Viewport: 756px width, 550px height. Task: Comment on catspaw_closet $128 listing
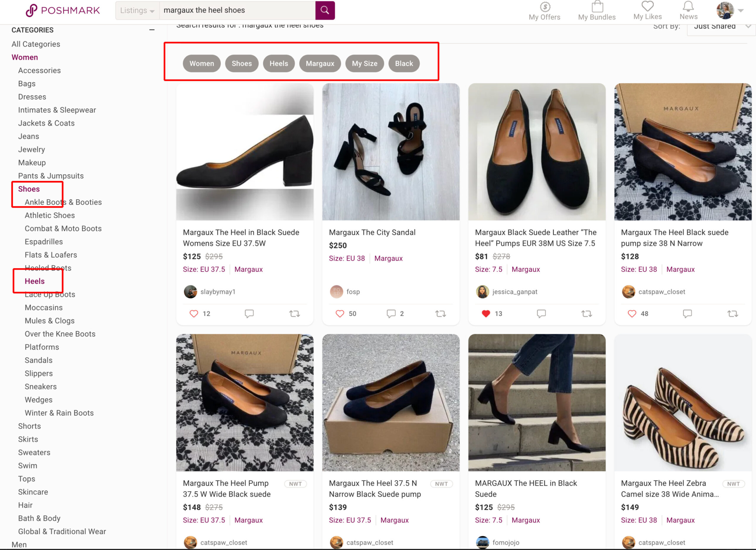click(687, 314)
